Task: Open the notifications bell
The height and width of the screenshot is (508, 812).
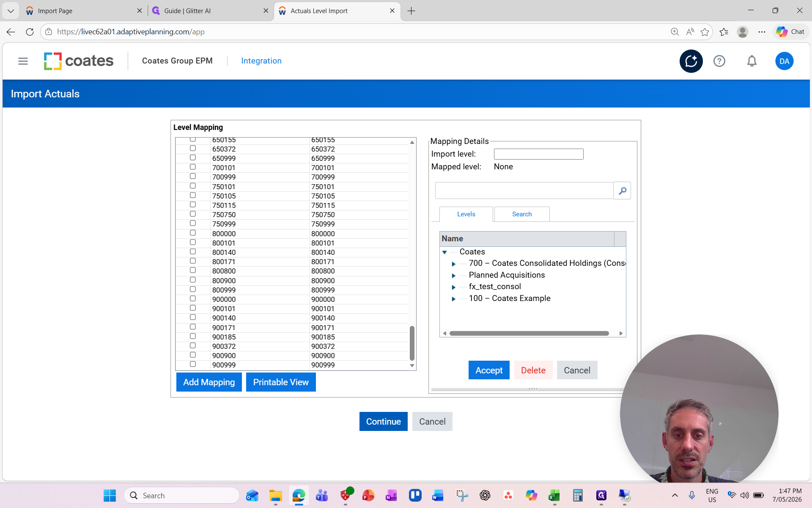Action: 752,61
